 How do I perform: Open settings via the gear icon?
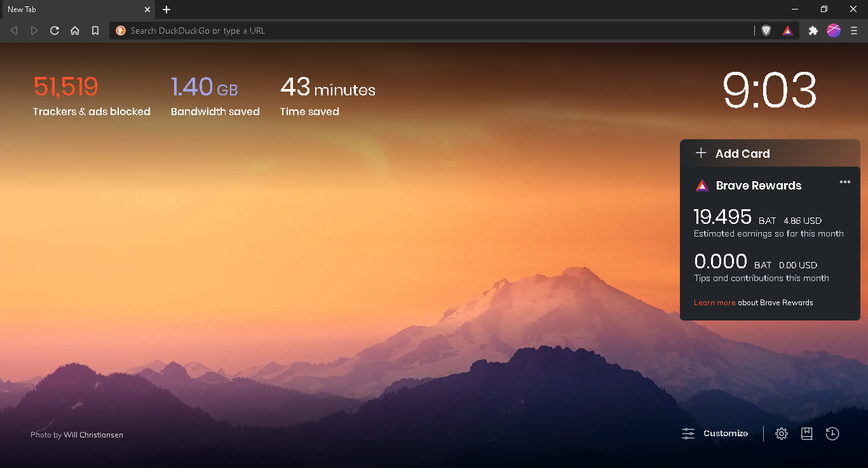(781, 433)
